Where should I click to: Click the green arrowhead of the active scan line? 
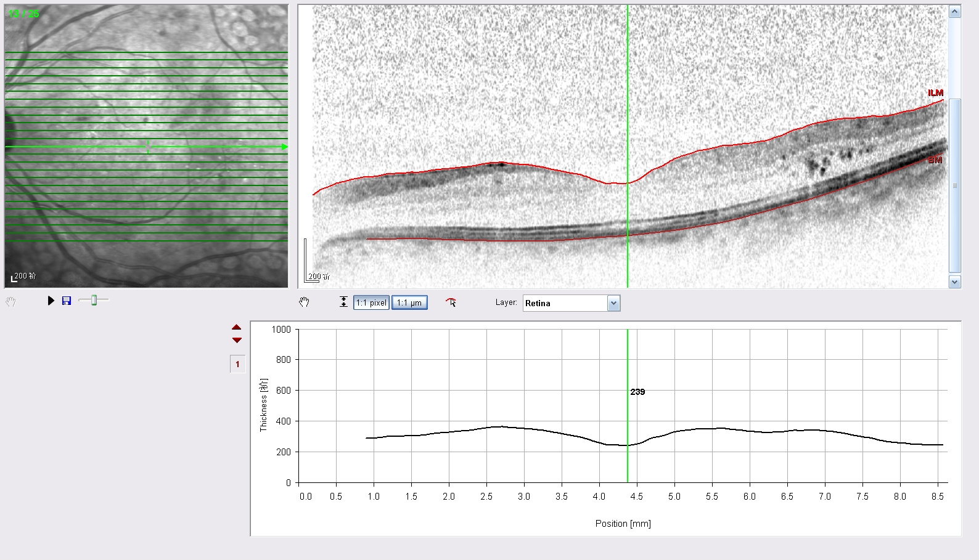[x=284, y=147]
